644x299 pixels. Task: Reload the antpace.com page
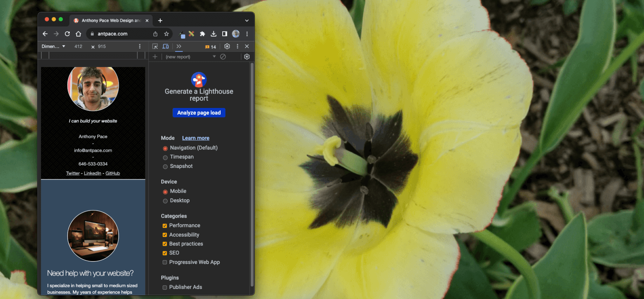click(x=67, y=34)
